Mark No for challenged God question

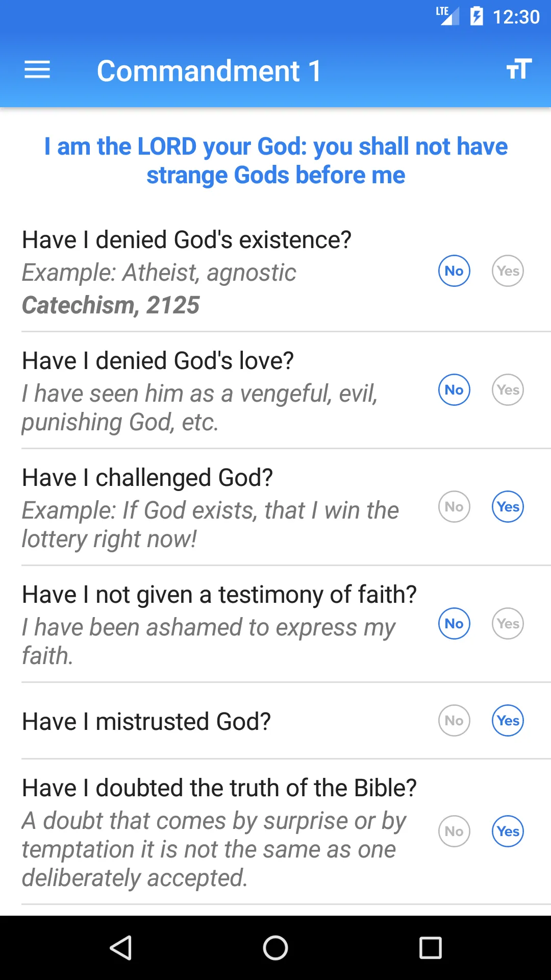pyautogui.click(x=454, y=507)
